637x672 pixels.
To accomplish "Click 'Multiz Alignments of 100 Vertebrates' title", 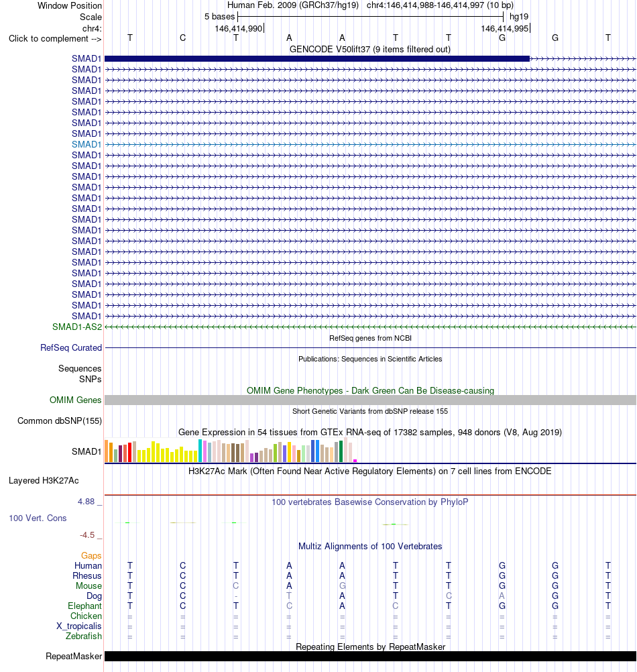I will 370,547.
